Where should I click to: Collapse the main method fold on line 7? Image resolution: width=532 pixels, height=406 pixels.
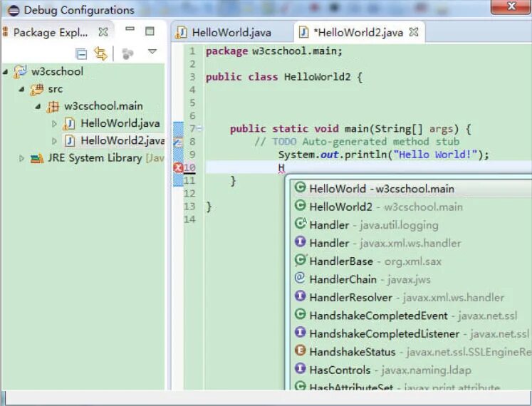click(x=199, y=129)
